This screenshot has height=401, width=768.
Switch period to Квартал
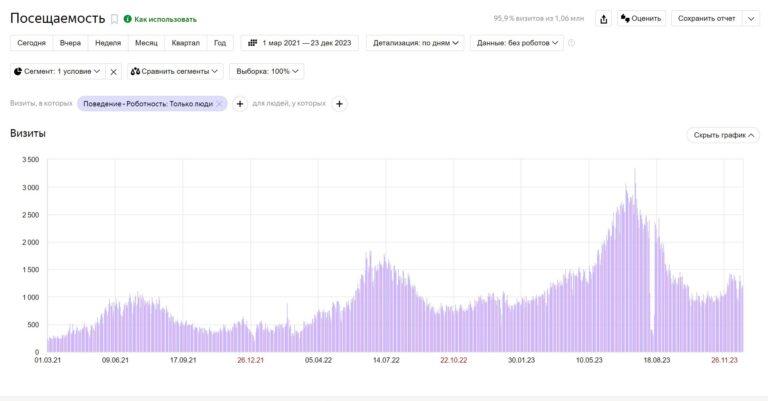click(x=186, y=43)
